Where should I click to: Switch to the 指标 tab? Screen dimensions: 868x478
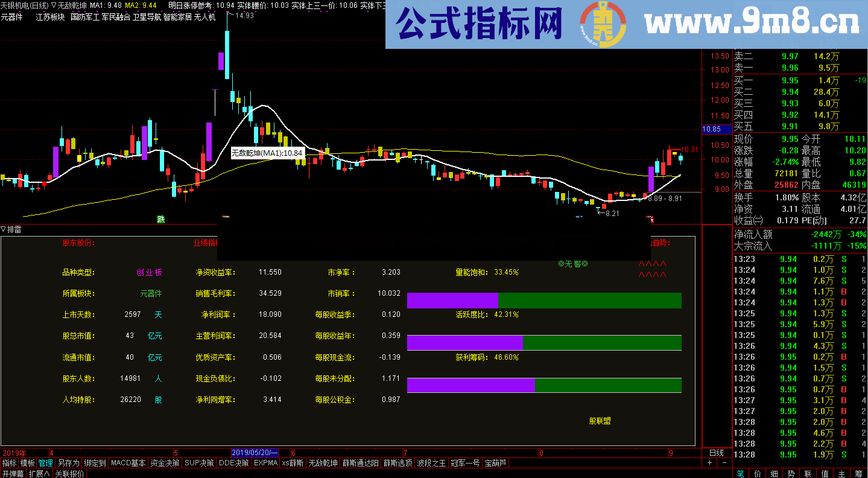click(x=10, y=462)
